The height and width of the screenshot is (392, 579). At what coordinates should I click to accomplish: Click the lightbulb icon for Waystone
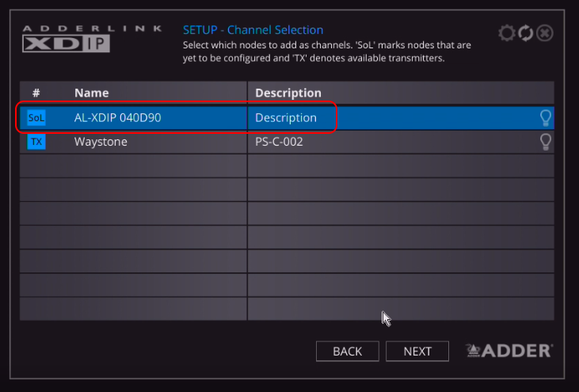coord(545,142)
